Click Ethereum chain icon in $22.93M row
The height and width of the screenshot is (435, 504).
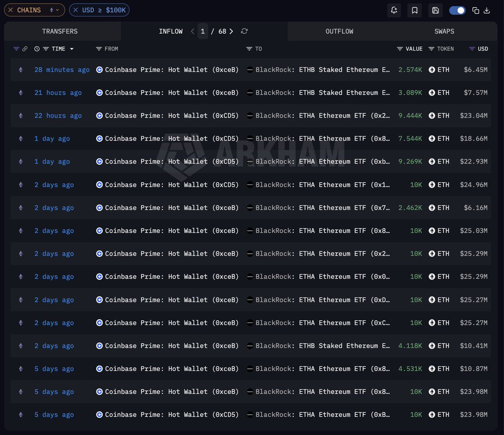coord(21,162)
